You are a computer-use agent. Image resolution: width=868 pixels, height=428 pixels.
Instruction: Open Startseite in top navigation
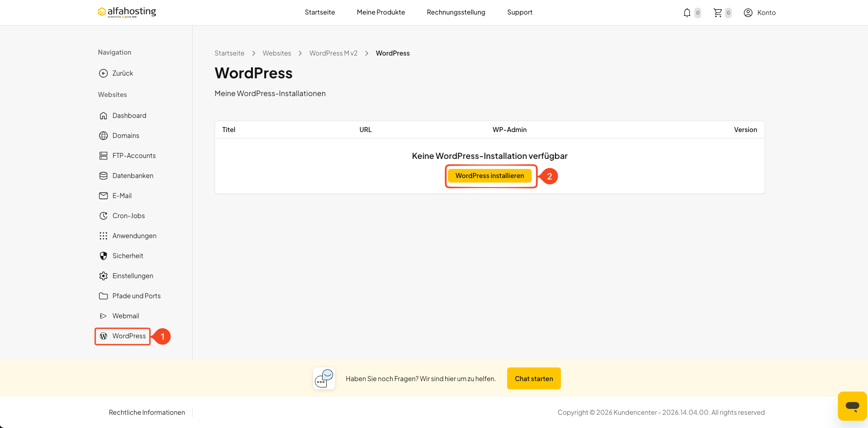(320, 12)
